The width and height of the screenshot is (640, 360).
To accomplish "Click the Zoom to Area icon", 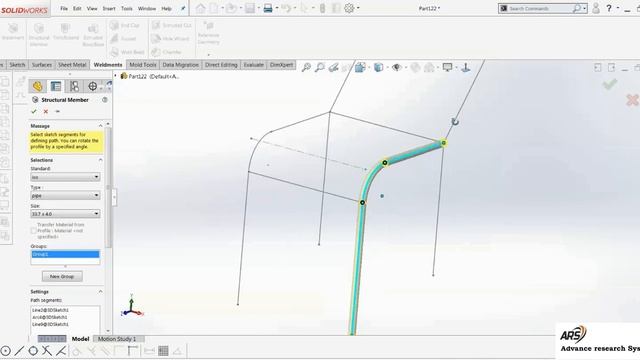I will coord(320,67).
